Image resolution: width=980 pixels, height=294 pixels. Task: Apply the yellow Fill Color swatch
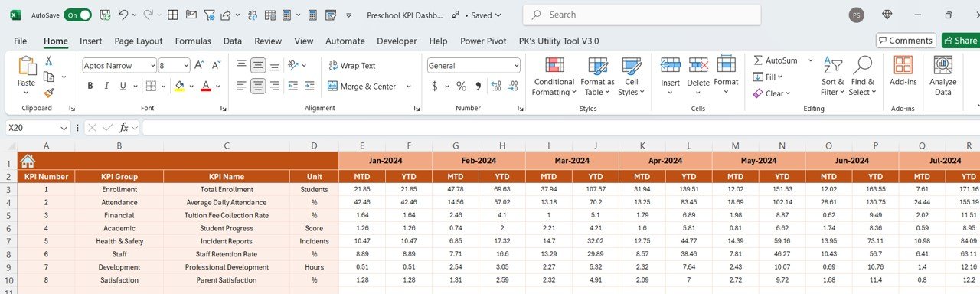(x=179, y=86)
